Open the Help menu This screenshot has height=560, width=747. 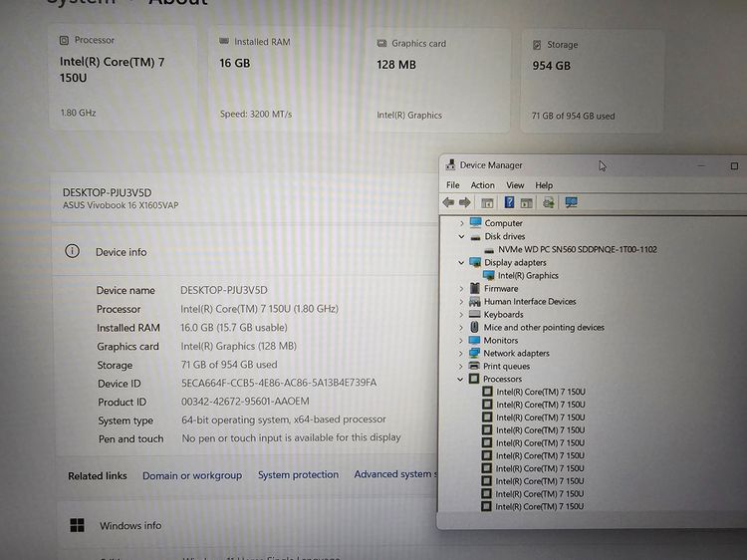(x=544, y=185)
